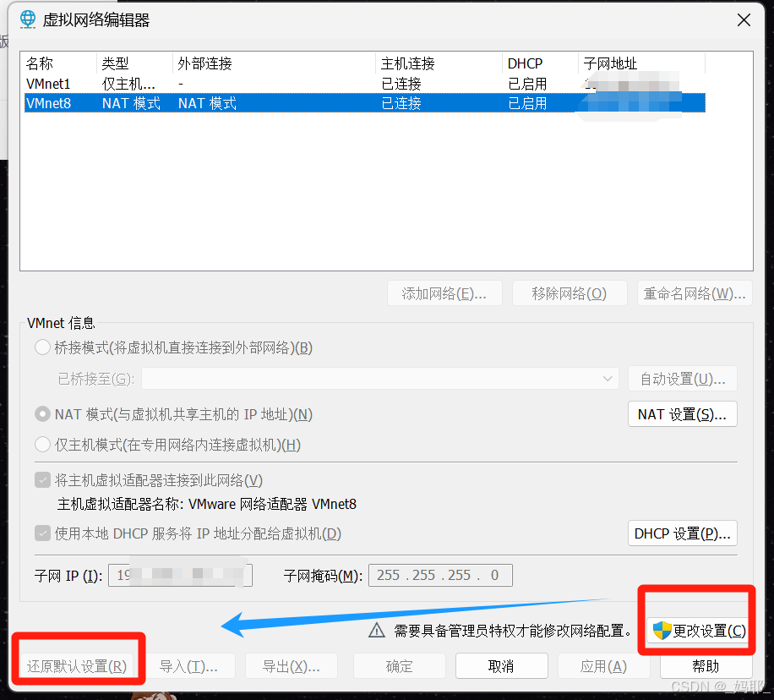Click the 主机连接 column header
The width and height of the screenshot is (774, 700).
pos(439,63)
